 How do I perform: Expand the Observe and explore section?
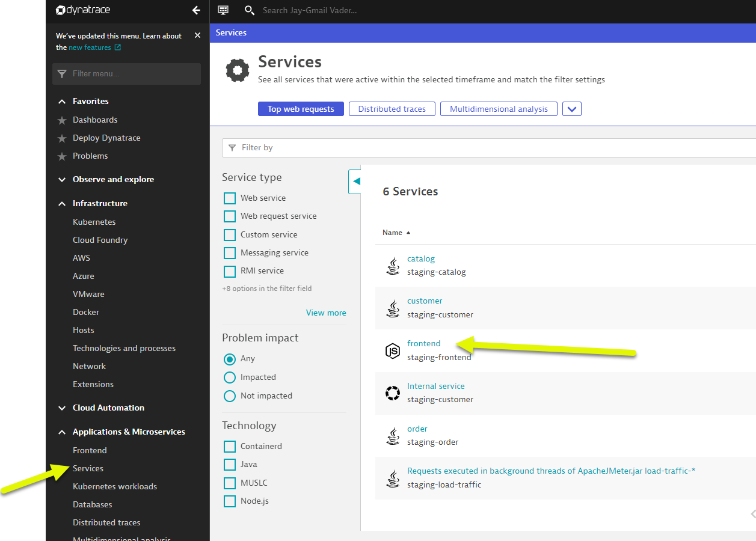62,180
